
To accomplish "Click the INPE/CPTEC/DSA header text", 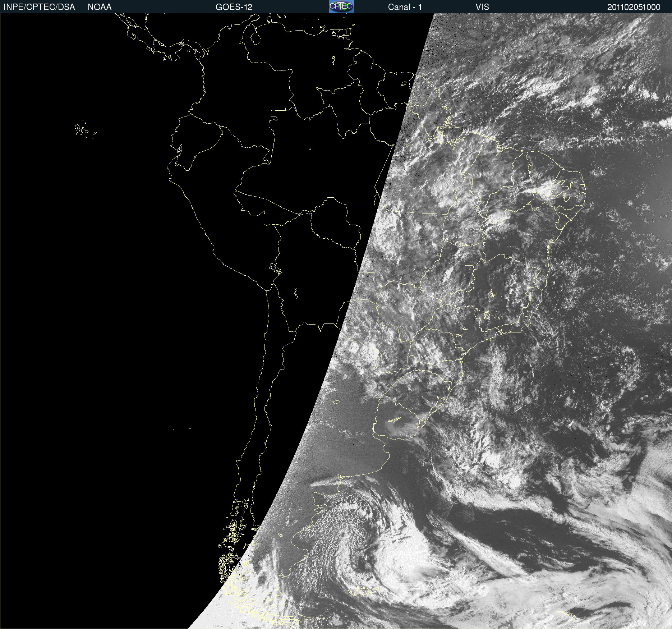I will (39, 7).
